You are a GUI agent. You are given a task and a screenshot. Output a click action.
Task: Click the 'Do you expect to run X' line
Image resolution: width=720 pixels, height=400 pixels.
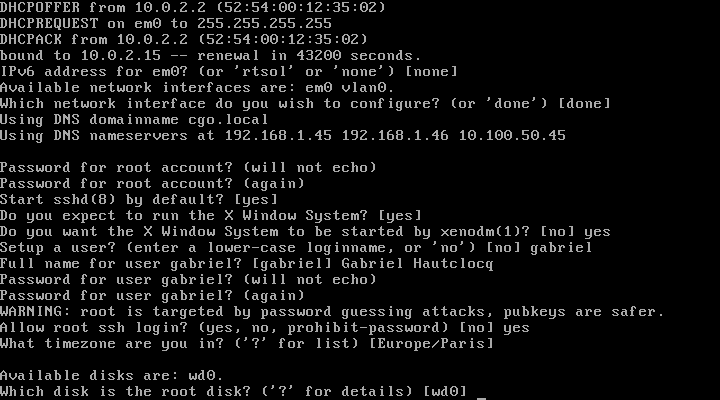pos(210,215)
